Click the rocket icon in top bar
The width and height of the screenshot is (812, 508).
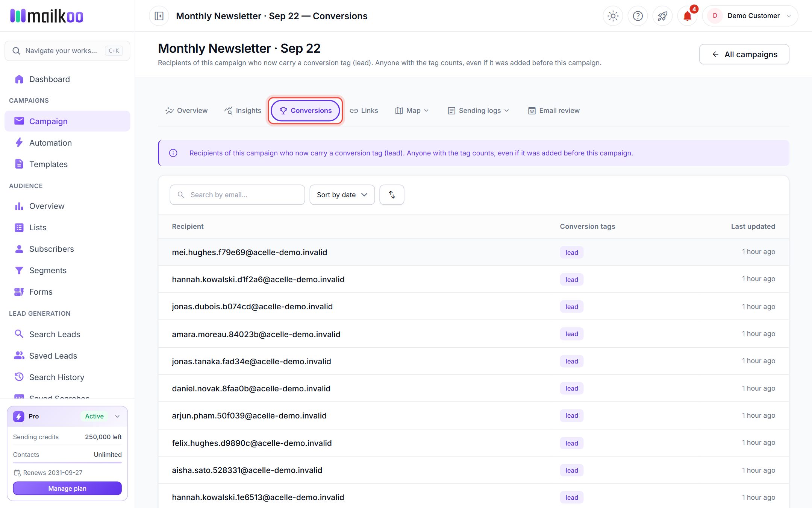point(662,16)
